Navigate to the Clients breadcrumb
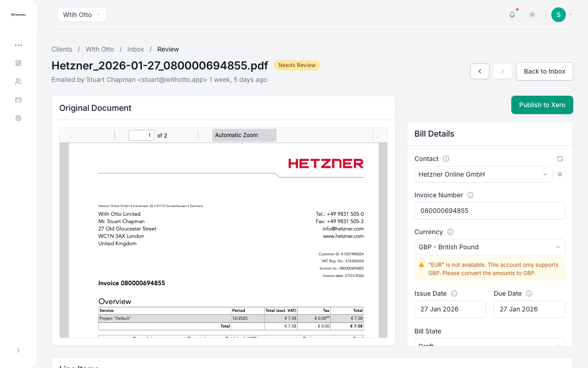Screen dimensions: 588x368 [x=62, y=49]
